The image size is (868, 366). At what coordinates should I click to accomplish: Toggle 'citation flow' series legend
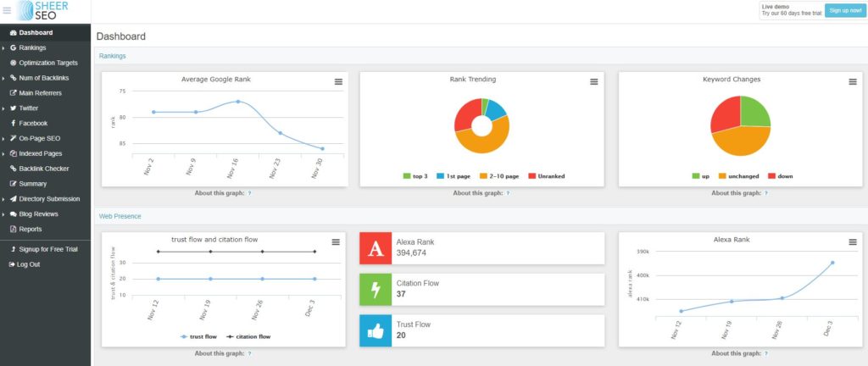[x=248, y=336]
